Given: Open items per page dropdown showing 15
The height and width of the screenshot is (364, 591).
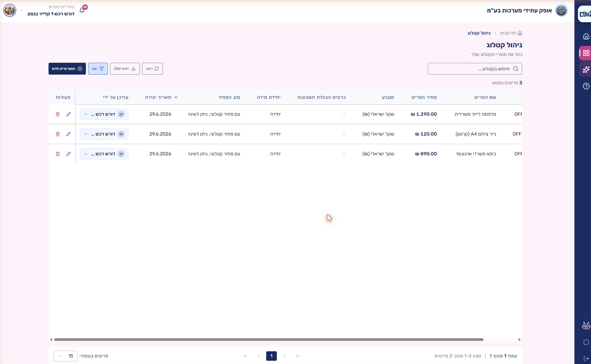Looking at the screenshot, I should pos(65,356).
